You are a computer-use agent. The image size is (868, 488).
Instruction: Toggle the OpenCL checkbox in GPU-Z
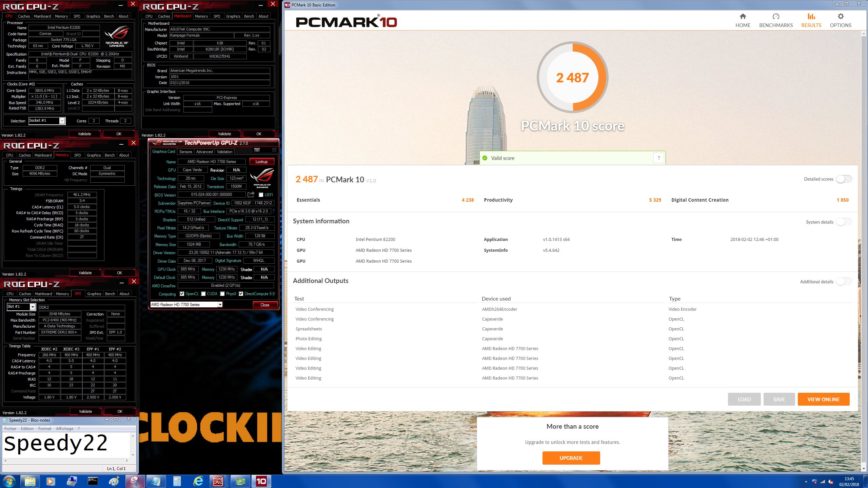[182, 294]
